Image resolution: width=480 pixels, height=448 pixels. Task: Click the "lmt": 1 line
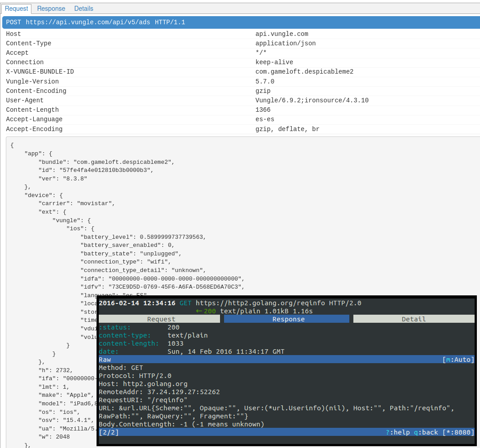click(53, 387)
